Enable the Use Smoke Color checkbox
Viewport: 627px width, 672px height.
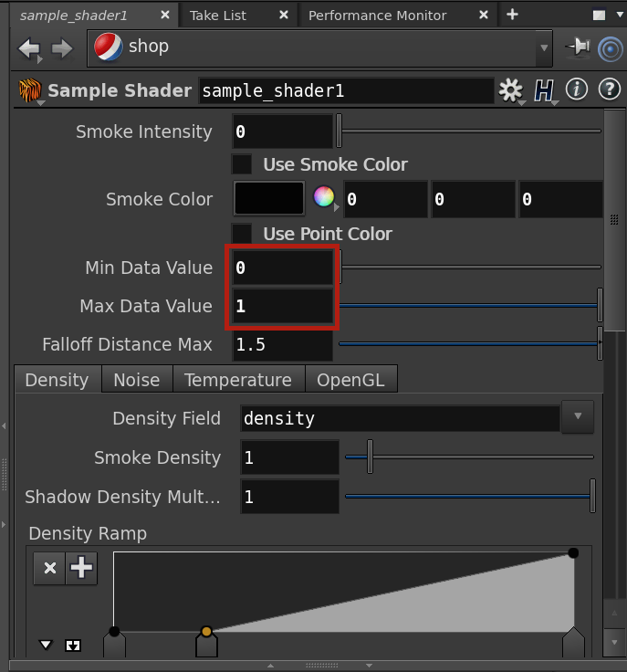pos(242,164)
